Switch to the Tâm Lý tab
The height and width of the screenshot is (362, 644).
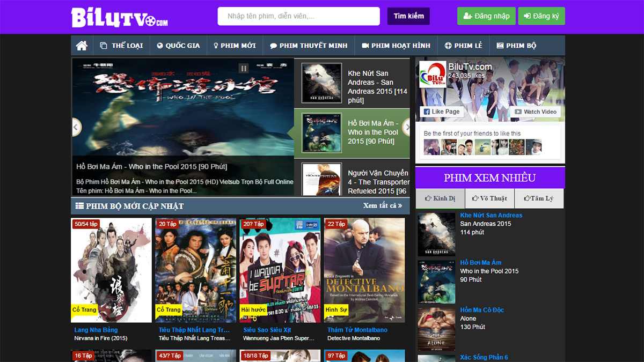pyautogui.click(x=538, y=198)
